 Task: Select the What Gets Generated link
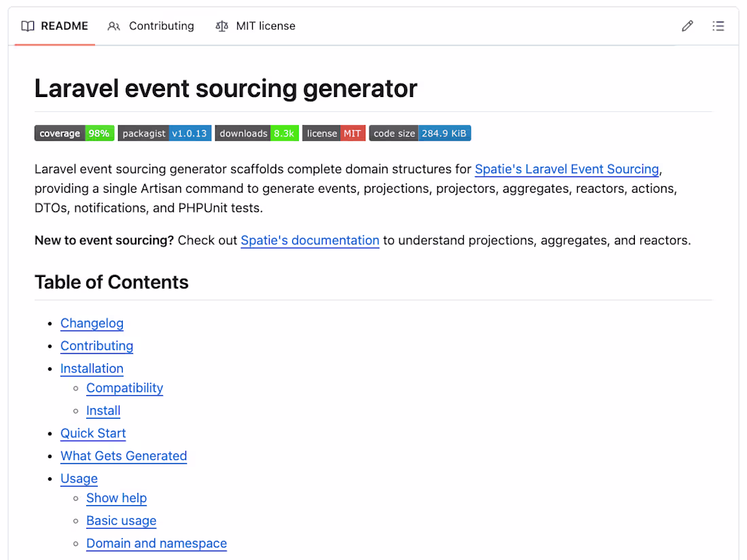coord(124,455)
